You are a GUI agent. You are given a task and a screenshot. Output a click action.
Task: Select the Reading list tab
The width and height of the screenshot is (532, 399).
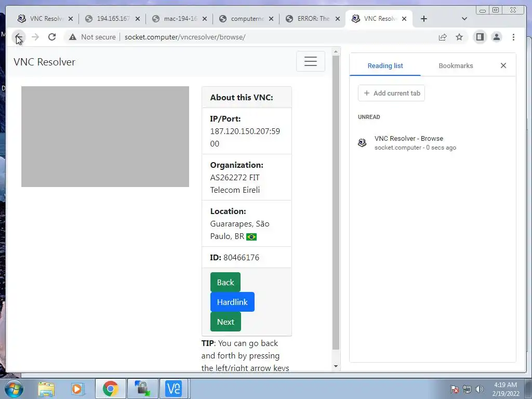tap(385, 66)
